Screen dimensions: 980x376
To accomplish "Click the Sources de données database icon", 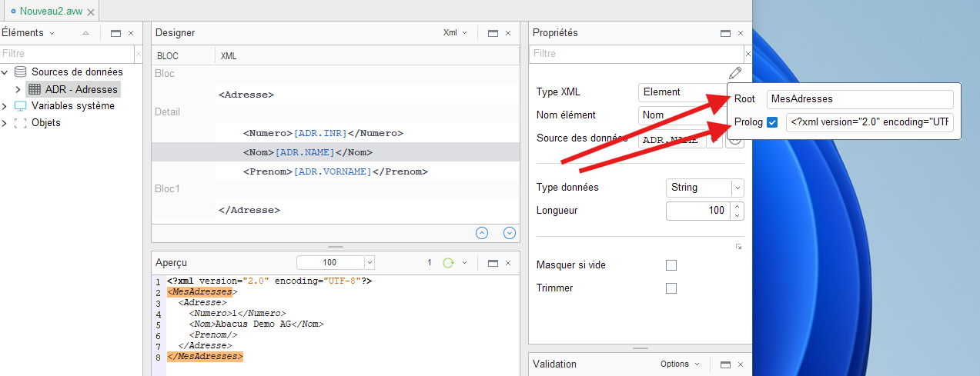I will coord(20,72).
